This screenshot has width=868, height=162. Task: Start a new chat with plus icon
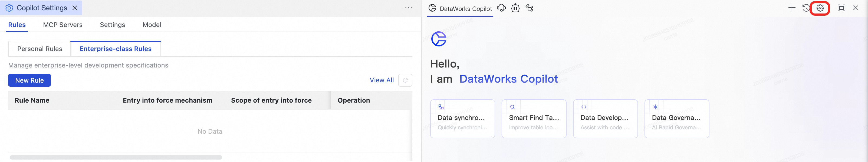[x=792, y=8]
